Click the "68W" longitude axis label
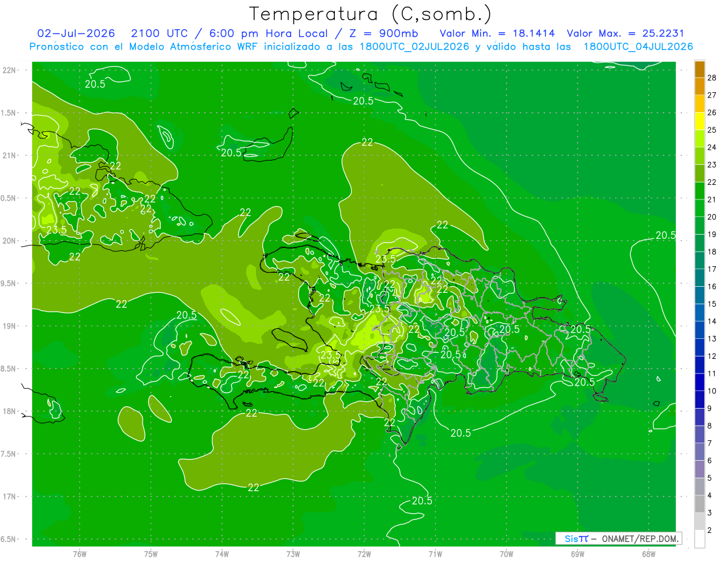Viewport: 728px width, 562px height. (649, 554)
